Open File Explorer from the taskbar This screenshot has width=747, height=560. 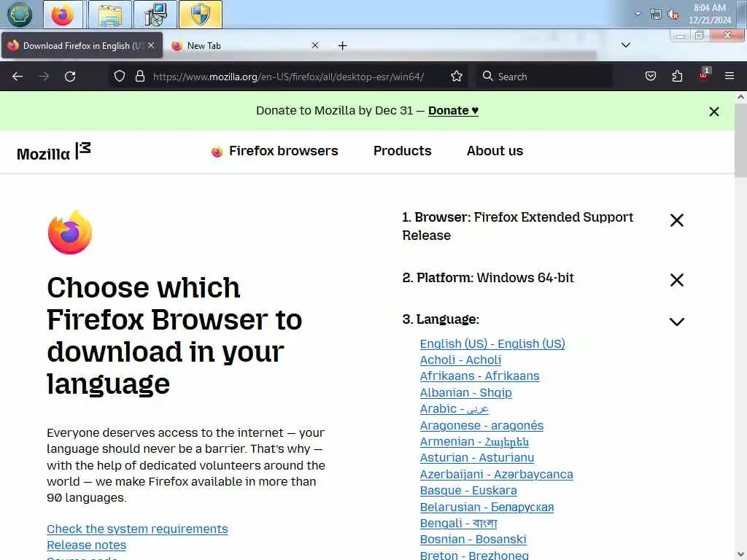[110, 15]
